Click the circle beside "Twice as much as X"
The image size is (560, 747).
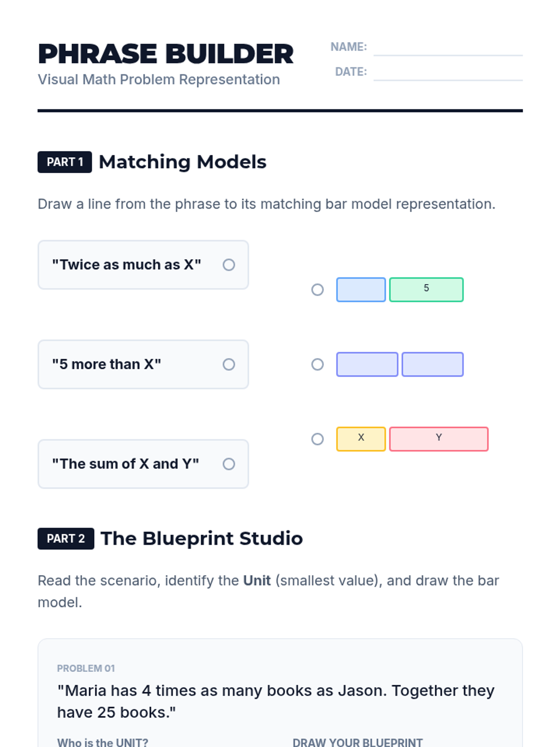click(229, 265)
